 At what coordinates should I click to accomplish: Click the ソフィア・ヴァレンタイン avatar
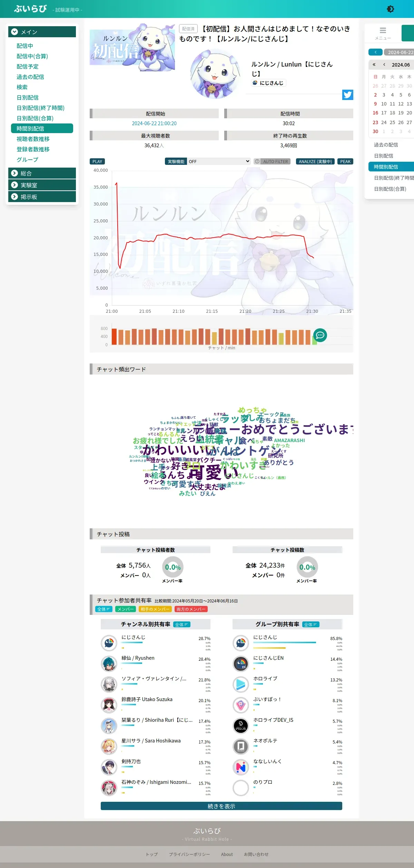(x=109, y=684)
